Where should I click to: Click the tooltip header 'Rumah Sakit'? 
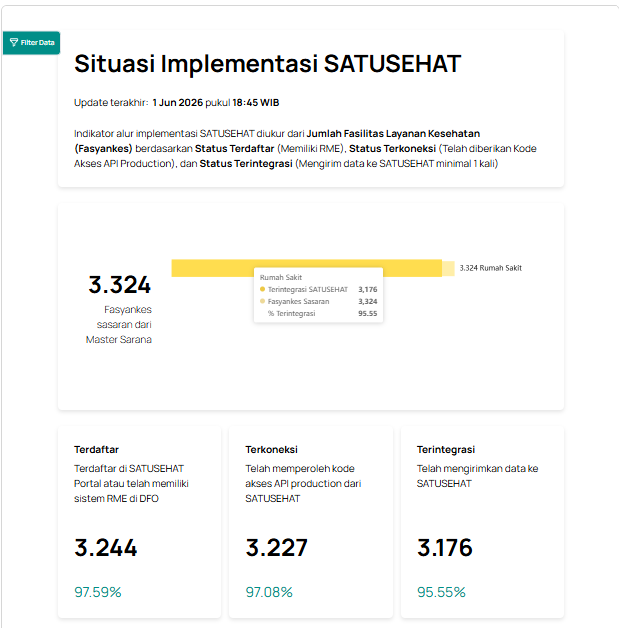tap(281, 277)
